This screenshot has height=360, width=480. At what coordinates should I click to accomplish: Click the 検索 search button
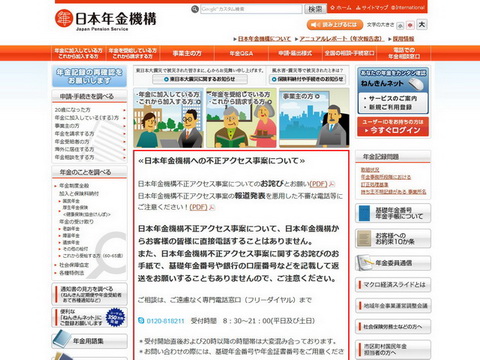315,9
